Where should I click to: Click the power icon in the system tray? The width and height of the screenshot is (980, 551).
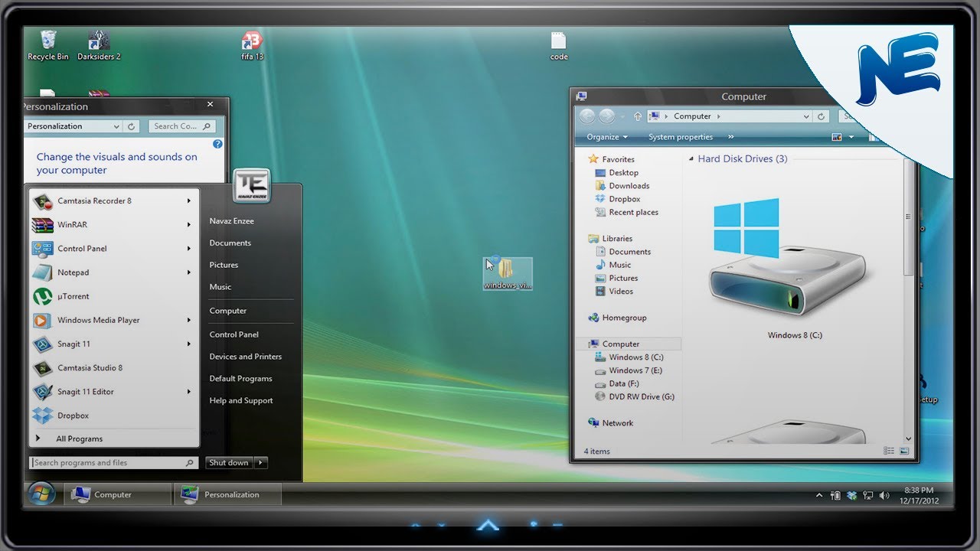tap(835, 496)
